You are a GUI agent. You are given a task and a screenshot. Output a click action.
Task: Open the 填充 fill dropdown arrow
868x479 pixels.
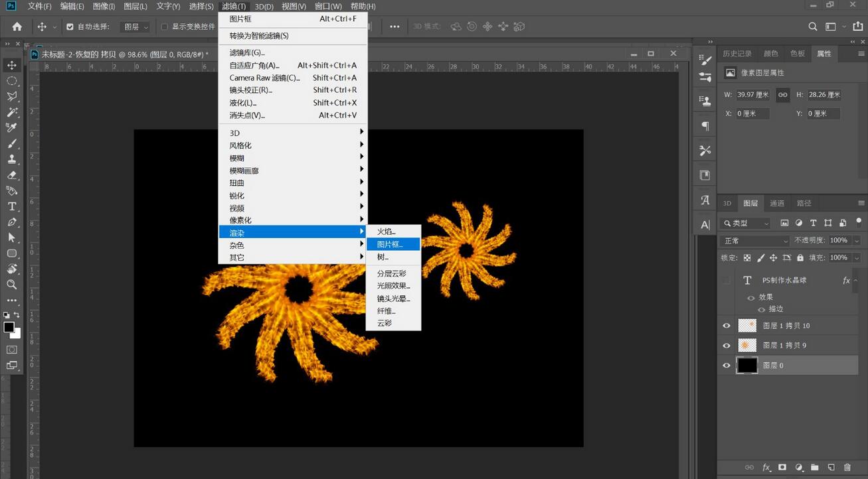[857, 257]
